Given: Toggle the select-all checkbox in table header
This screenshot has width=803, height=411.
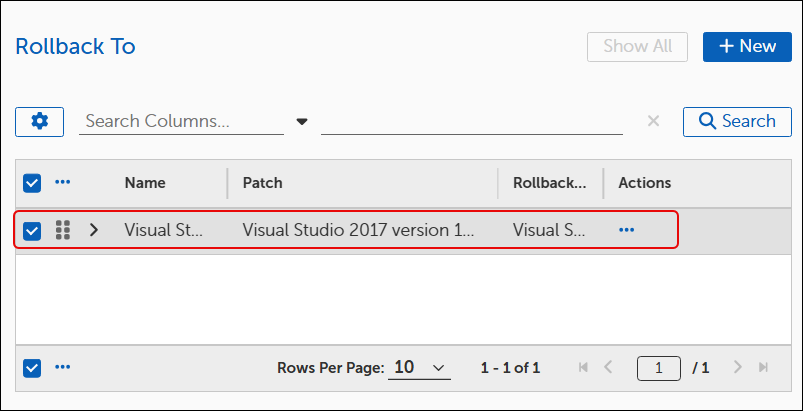Looking at the screenshot, I should pyautogui.click(x=32, y=183).
